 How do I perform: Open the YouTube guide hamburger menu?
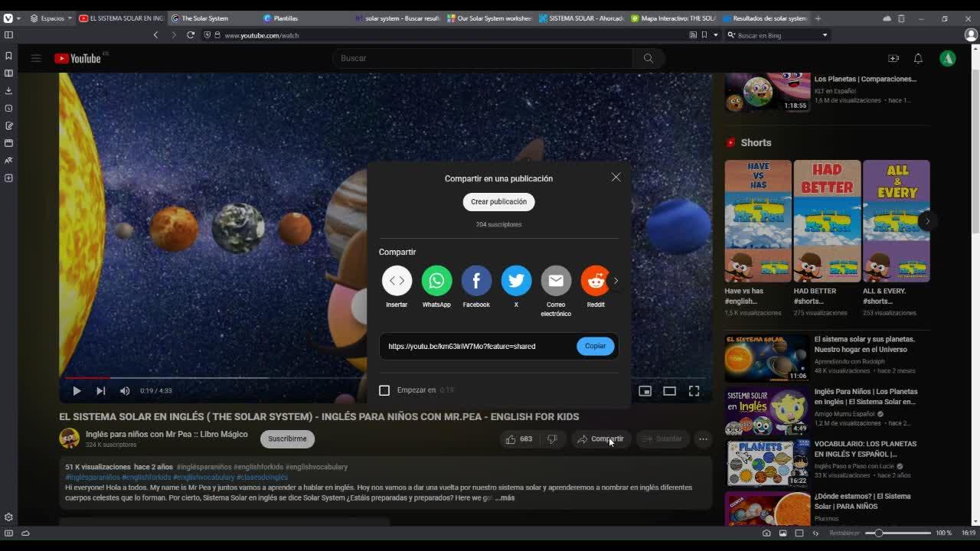pos(36,58)
